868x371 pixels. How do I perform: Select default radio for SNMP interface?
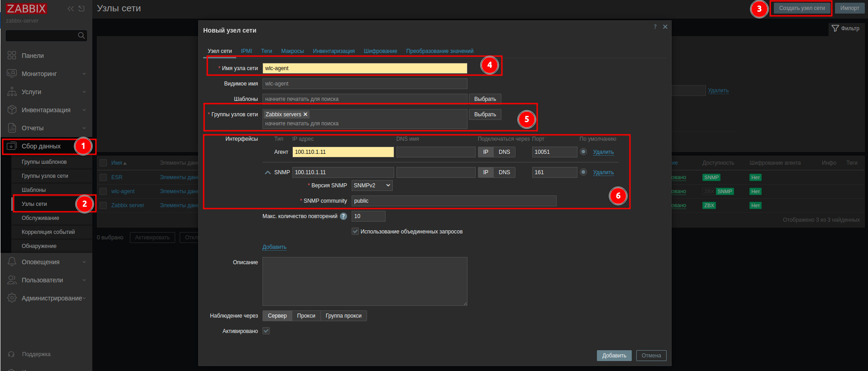(x=583, y=172)
